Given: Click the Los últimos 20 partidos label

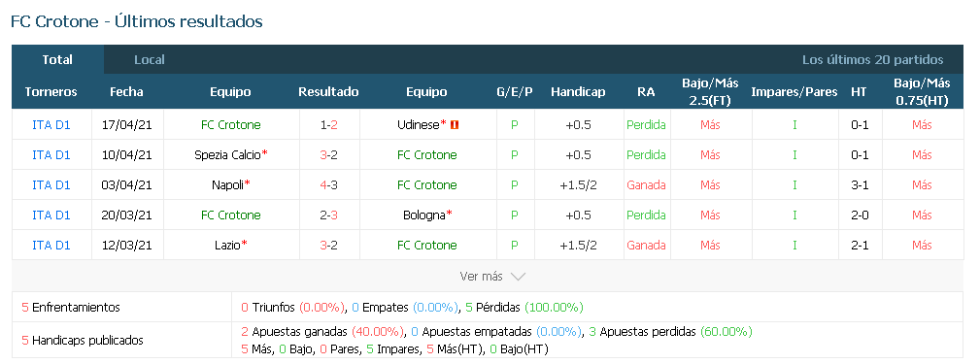Looking at the screenshot, I should (x=872, y=60).
